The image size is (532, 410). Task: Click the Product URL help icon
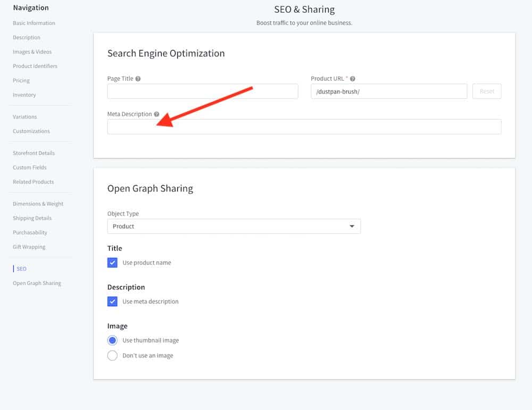coord(353,79)
